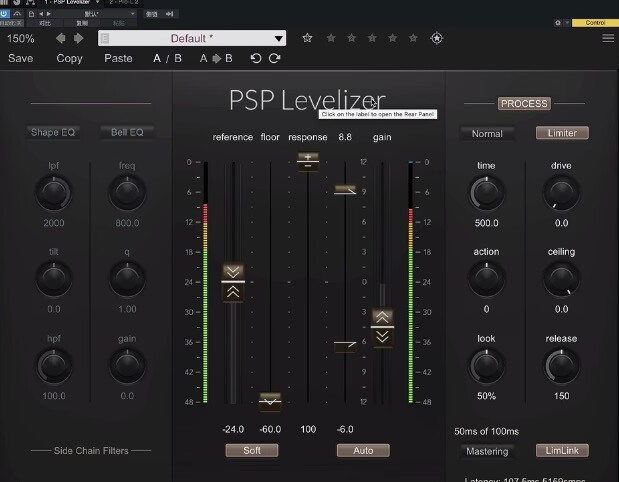Viewport: 619px width, 482px height.
Task: Click the host previous-preset small arrow
Action: 41,14
